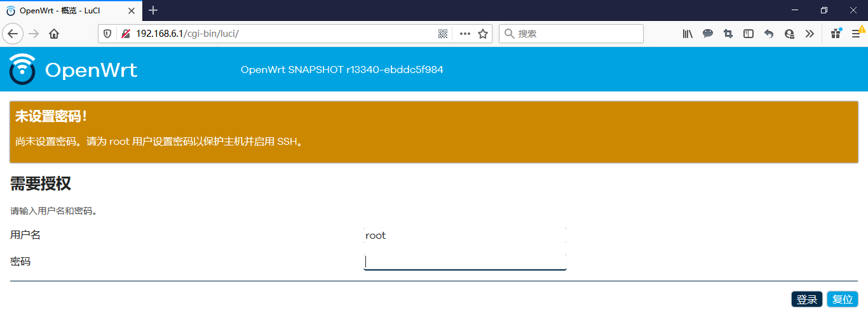Click the OpenWrt brand name text
This screenshot has height=322, width=868.
[x=92, y=70]
